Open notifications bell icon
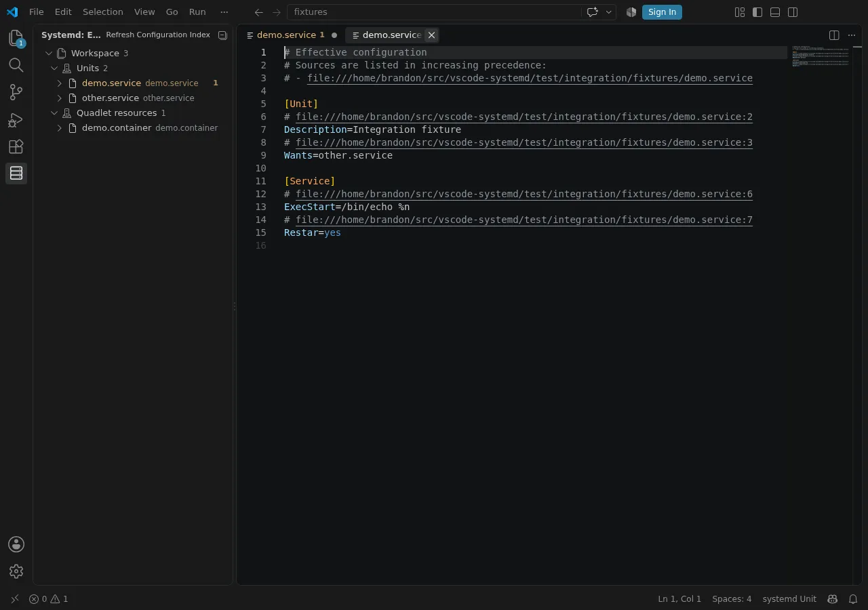868x610 pixels. pos(853,599)
